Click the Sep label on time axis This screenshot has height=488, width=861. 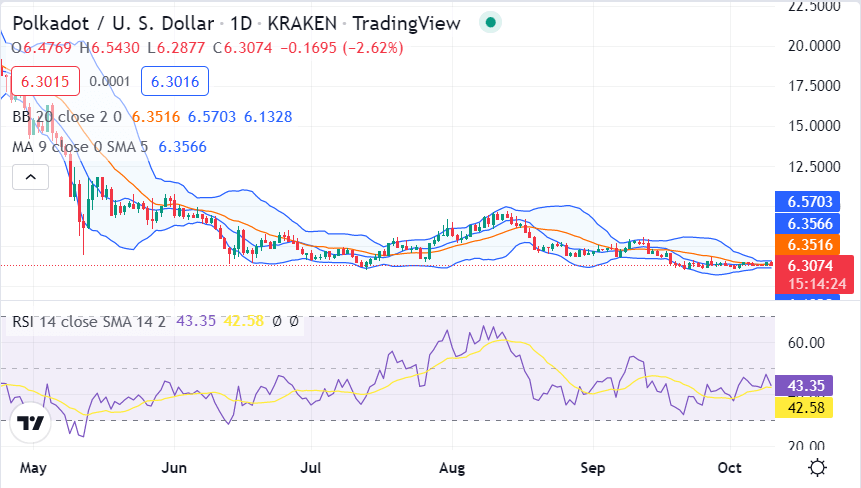point(592,468)
